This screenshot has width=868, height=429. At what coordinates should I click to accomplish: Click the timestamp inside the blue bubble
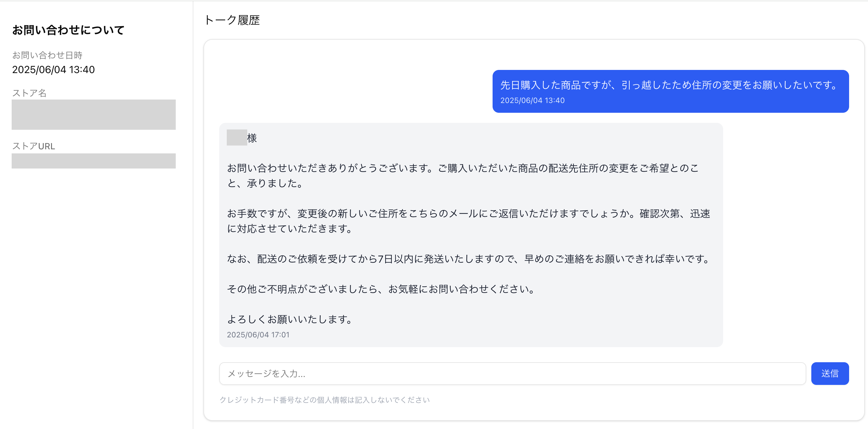pos(532,100)
